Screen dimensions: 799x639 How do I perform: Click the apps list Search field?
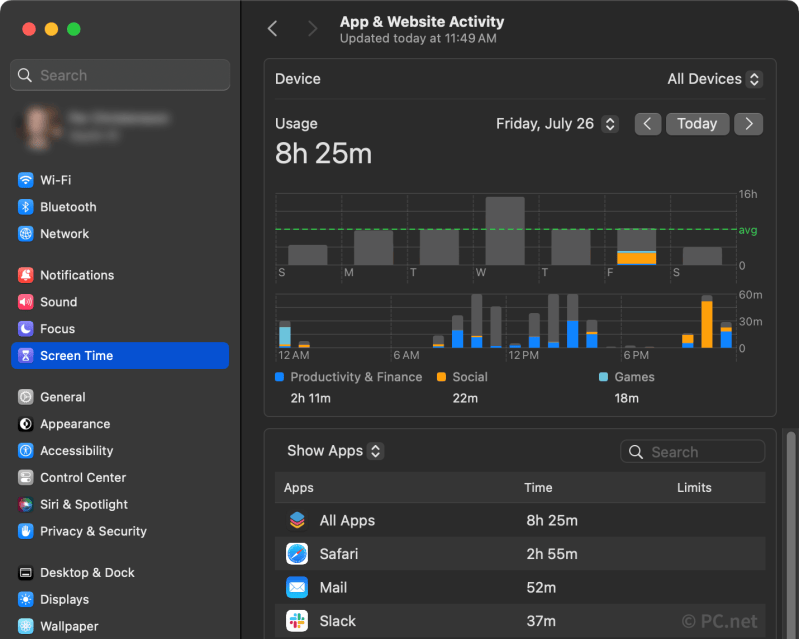point(693,451)
